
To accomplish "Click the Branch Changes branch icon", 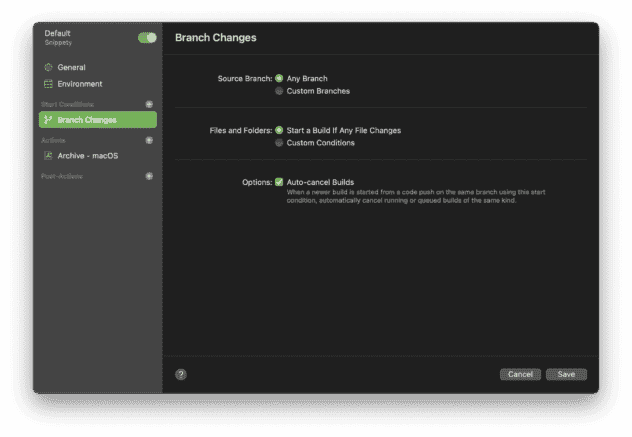I will tap(48, 120).
